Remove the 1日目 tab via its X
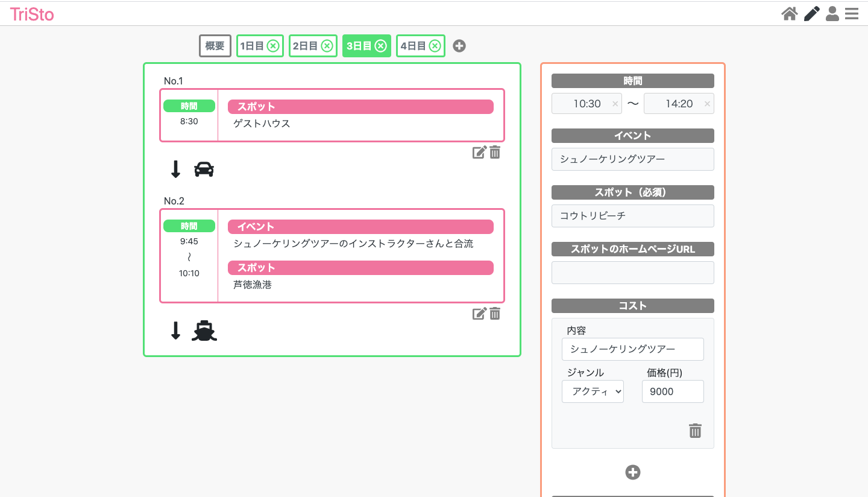868x497 pixels. point(273,46)
